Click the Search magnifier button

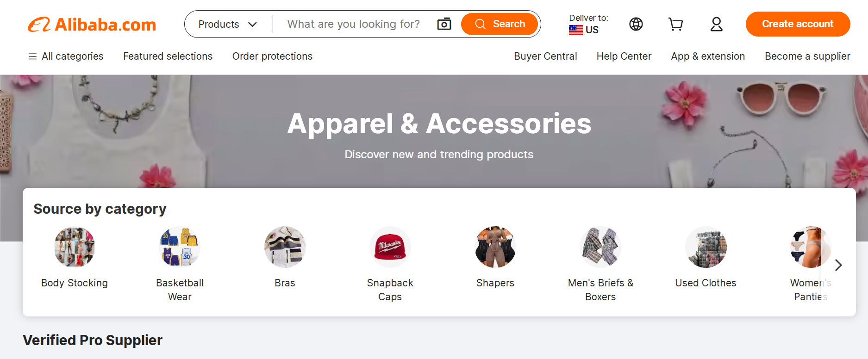pos(500,24)
